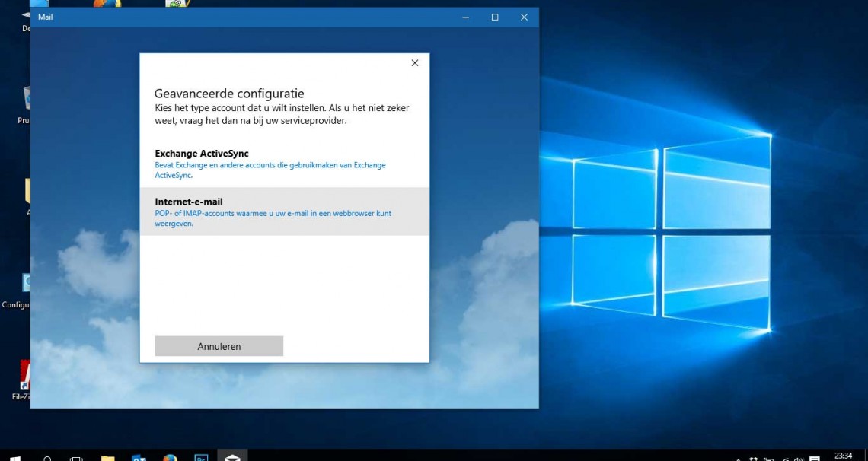Viewport: 868px width, 461px height.
Task: Click the Geavanceerde configuratie heading
Action: click(229, 94)
